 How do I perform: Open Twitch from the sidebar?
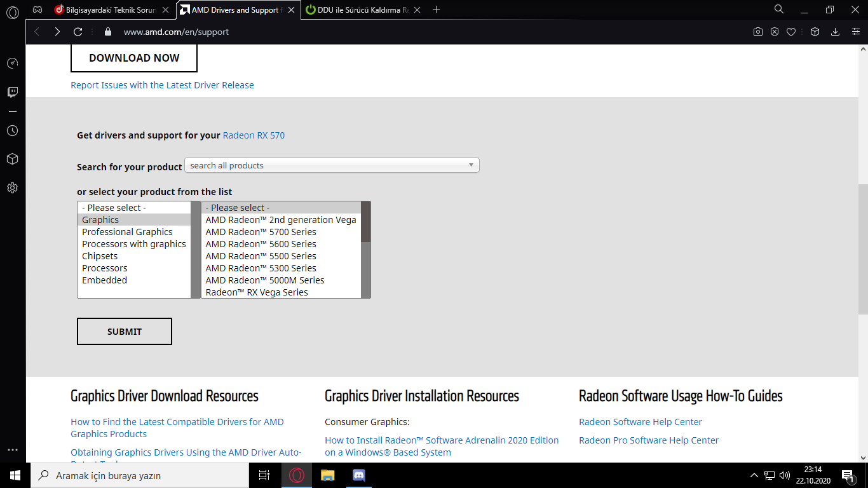(13, 93)
